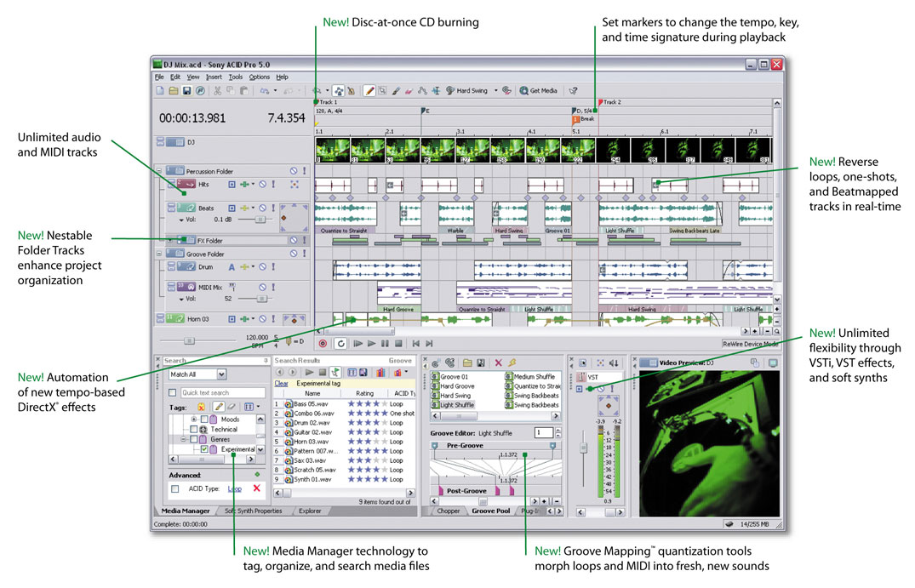The width and height of the screenshot is (915, 588).
Task: Go to end of project
Action: click(x=430, y=344)
